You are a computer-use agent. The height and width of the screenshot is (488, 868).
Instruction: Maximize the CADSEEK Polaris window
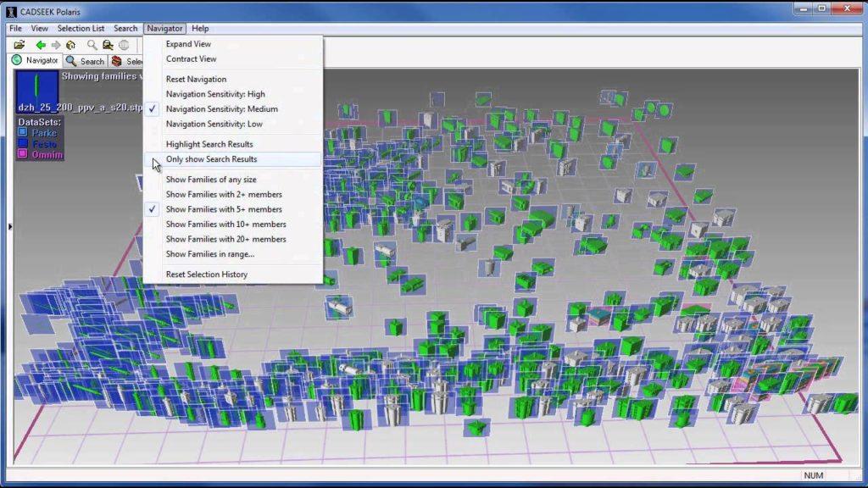(822, 8)
